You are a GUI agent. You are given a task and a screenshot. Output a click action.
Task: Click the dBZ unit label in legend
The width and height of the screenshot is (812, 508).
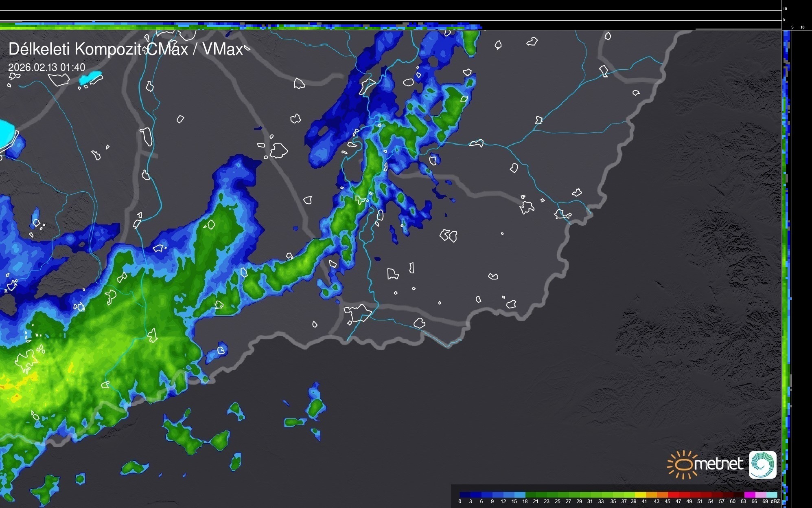(775, 501)
